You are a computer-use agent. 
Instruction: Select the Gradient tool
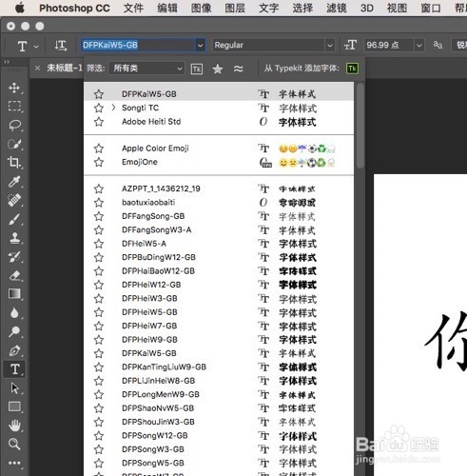pos(14,294)
